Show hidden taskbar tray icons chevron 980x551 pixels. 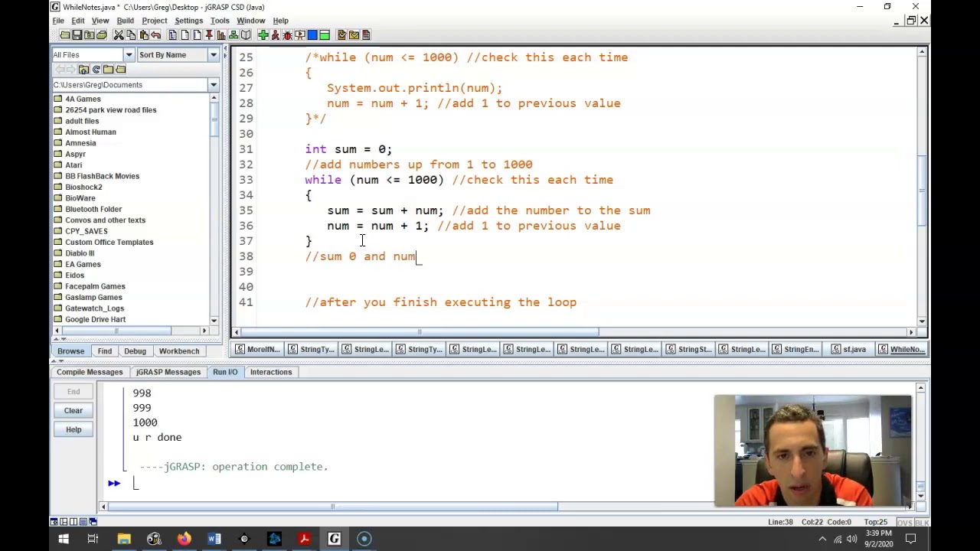pos(822,539)
